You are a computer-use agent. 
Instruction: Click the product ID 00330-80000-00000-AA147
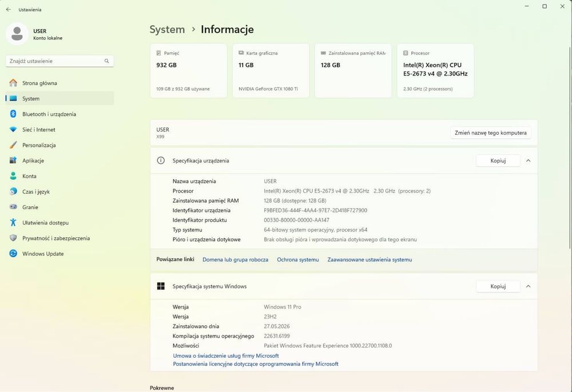pos(296,220)
